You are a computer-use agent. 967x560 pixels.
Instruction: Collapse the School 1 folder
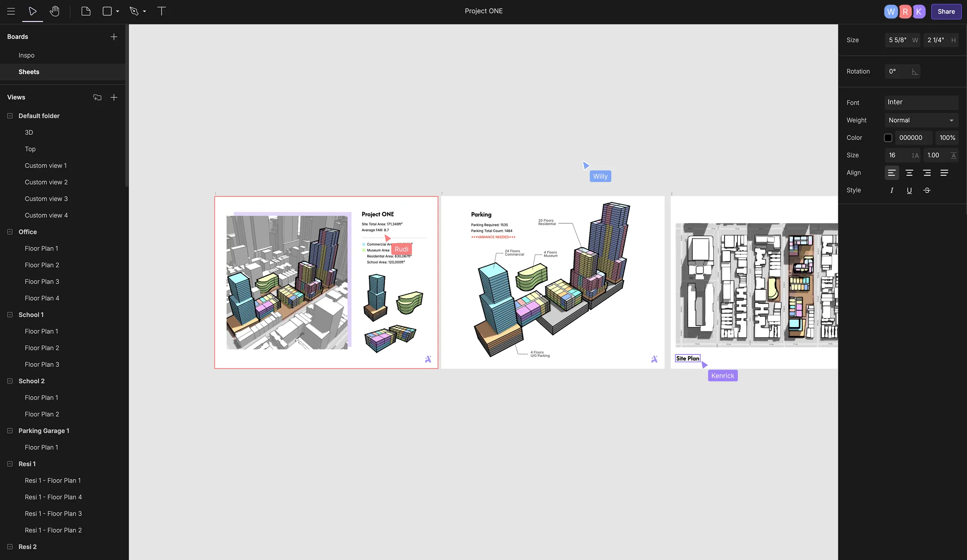tap(10, 315)
